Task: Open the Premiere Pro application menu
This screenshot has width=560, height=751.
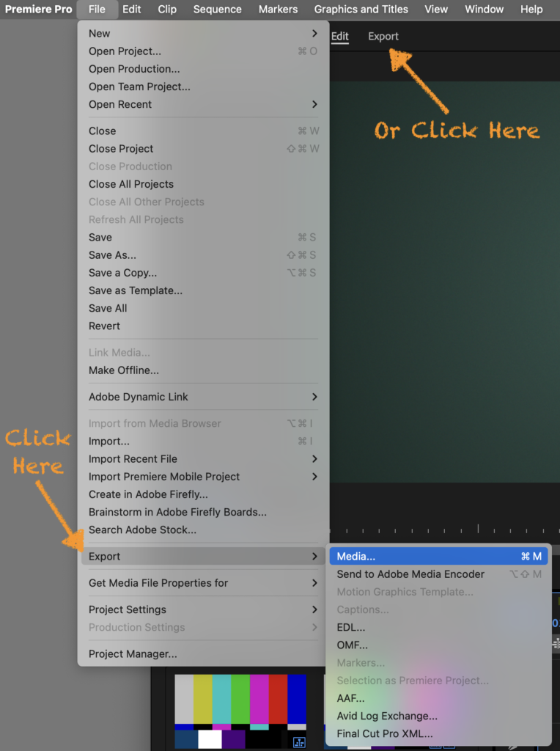Action: (x=38, y=10)
